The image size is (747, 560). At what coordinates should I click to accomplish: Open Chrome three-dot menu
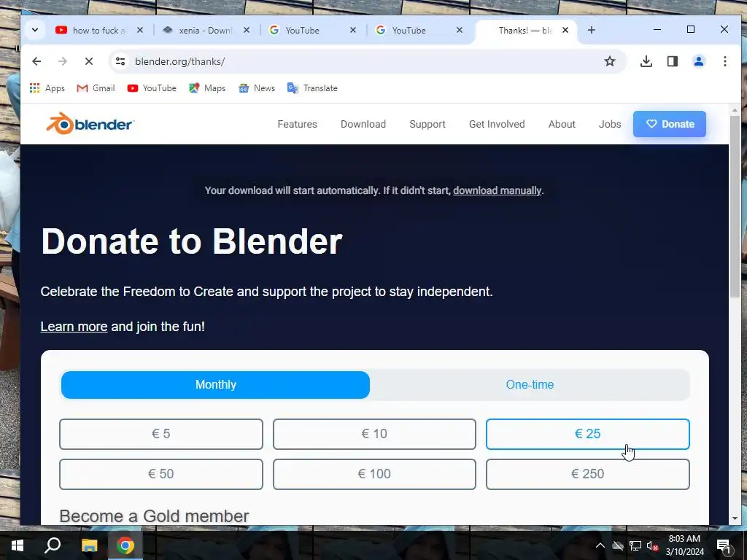tap(724, 61)
